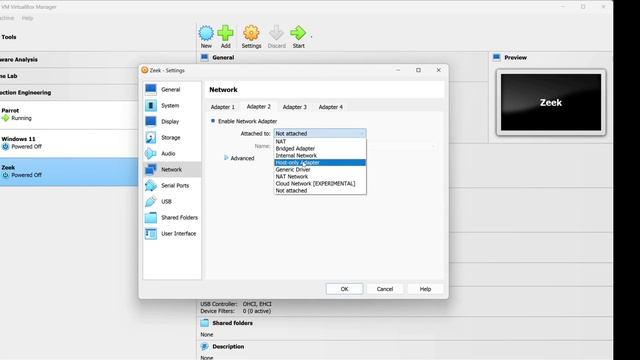Switch to Adapter 4 tab

click(x=330, y=107)
